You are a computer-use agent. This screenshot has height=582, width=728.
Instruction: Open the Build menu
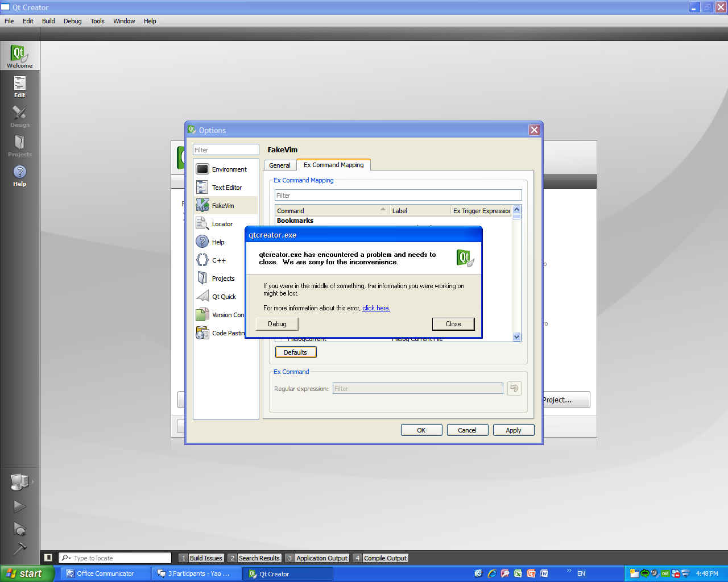click(48, 21)
